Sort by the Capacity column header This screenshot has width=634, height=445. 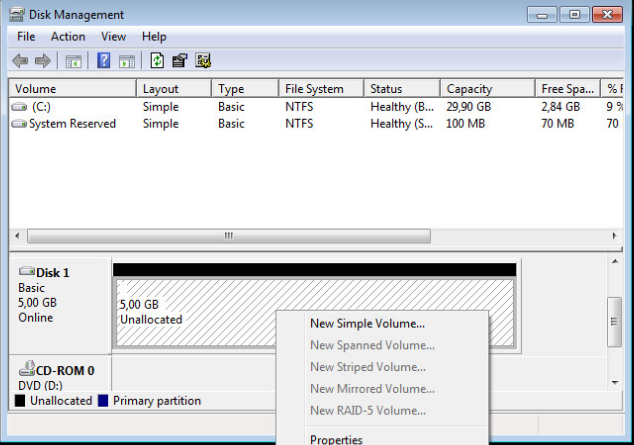(x=468, y=89)
